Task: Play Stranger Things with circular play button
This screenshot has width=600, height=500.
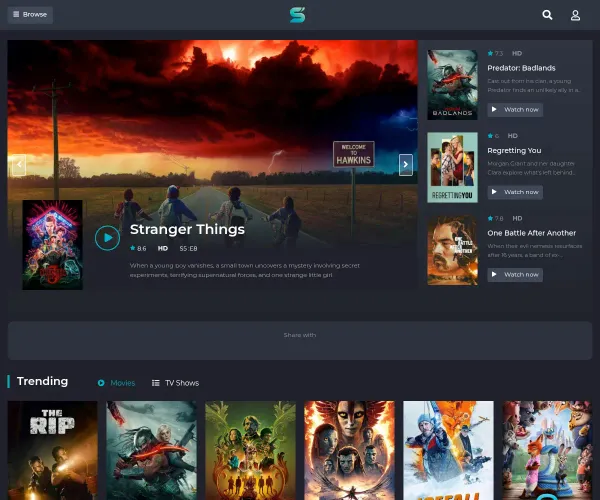Action: coord(108,238)
